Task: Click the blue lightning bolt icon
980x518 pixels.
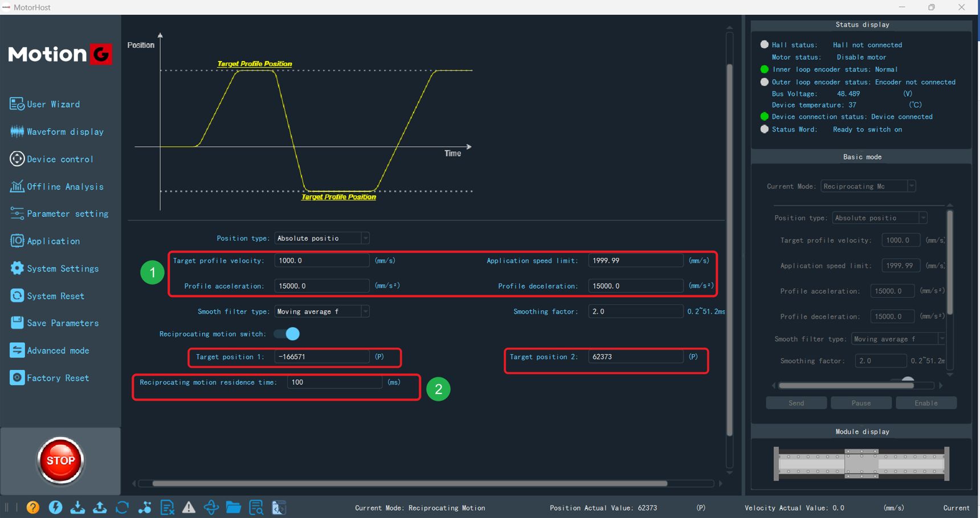Action: click(55, 507)
